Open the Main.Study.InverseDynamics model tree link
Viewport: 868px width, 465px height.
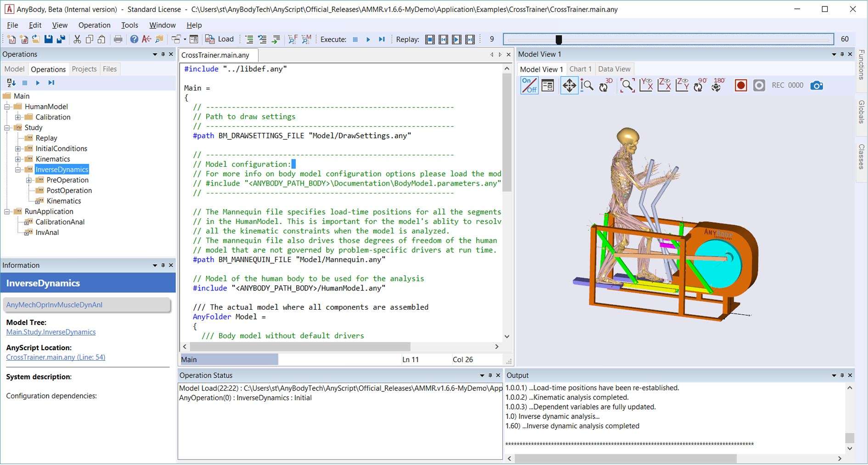pos(51,332)
